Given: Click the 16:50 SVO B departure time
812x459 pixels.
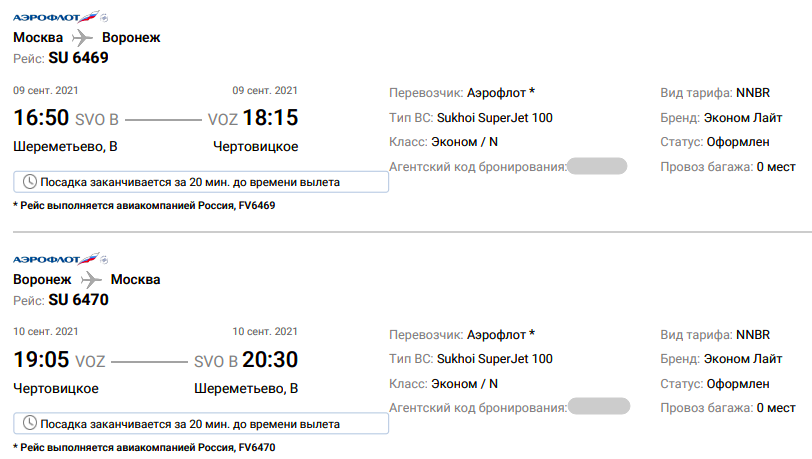Looking at the screenshot, I should click(x=66, y=118).
